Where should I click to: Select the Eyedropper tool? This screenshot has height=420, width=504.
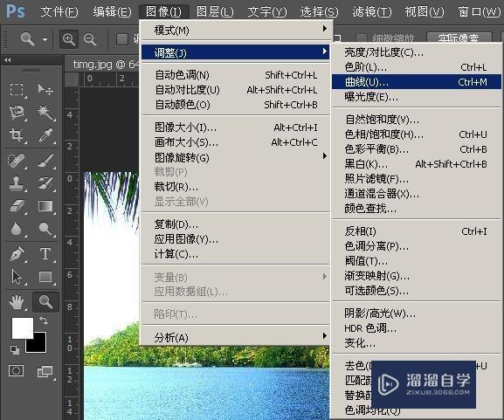tap(45, 135)
